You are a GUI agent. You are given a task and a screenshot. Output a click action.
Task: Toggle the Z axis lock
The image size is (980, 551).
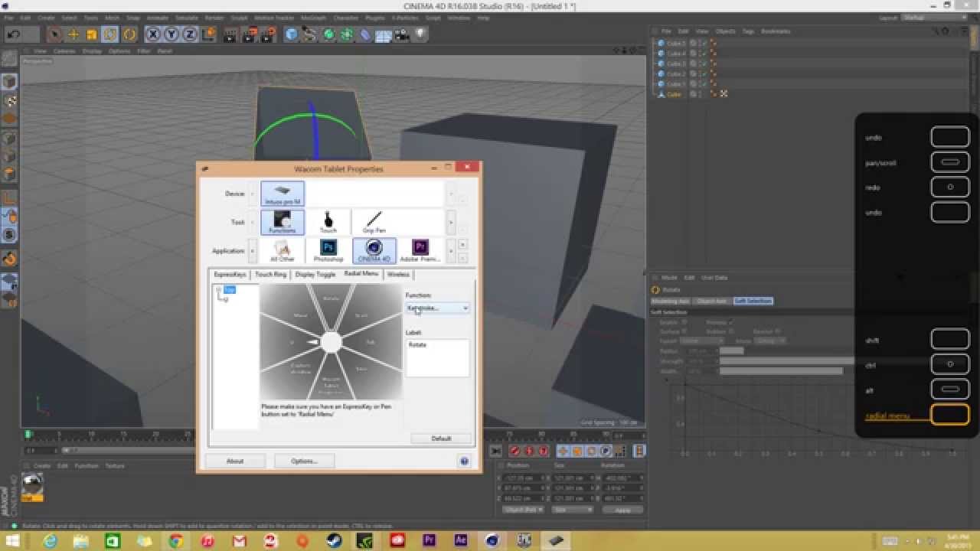click(189, 34)
